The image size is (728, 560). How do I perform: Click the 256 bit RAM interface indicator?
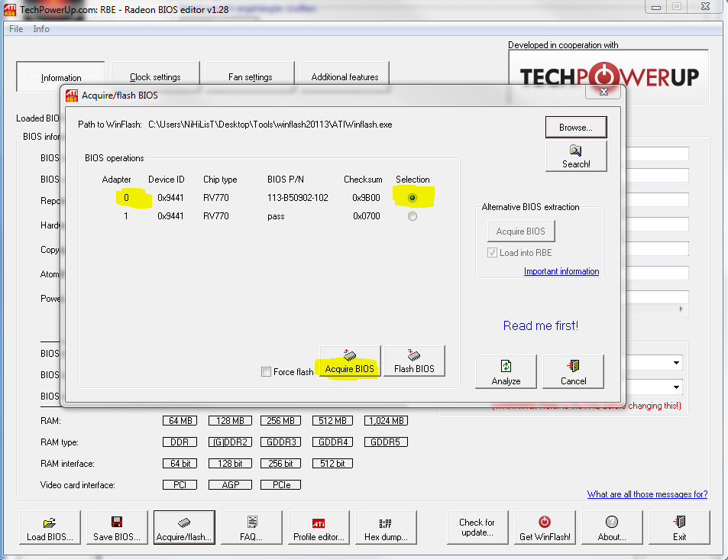(x=281, y=464)
